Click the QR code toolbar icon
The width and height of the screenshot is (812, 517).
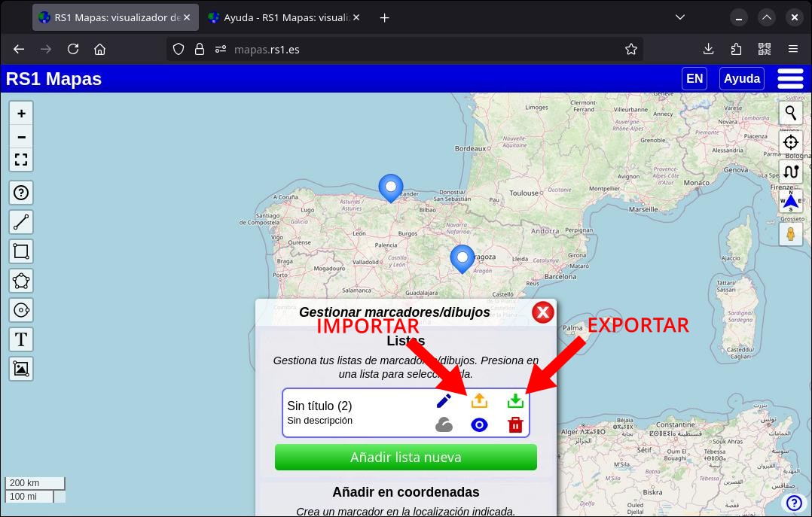point(765,49)
